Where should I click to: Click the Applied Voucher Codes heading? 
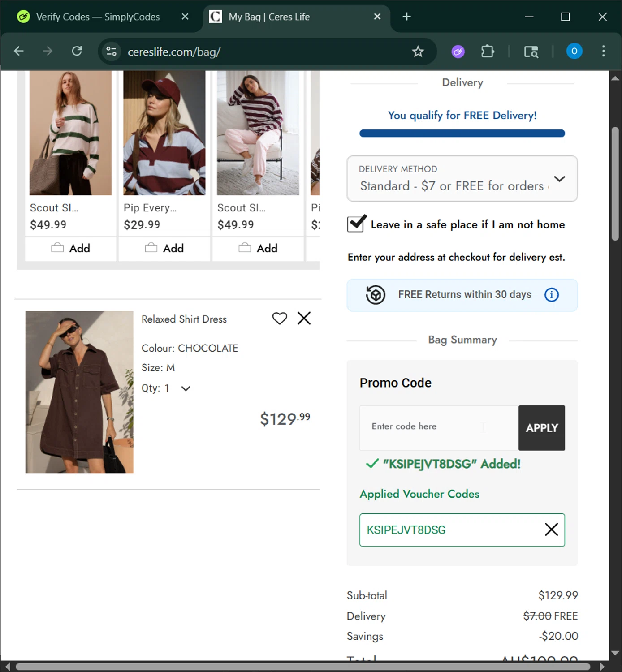(x=419, y=494)
